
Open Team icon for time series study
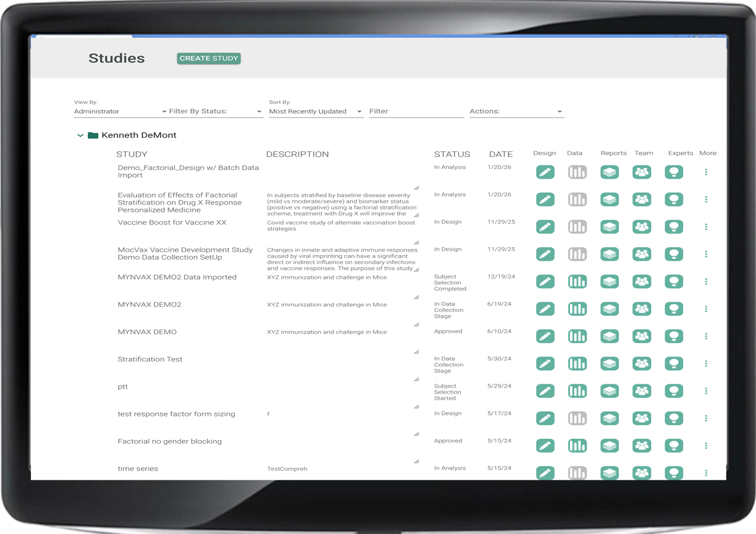pyautogui.click(x=642, y=473)
